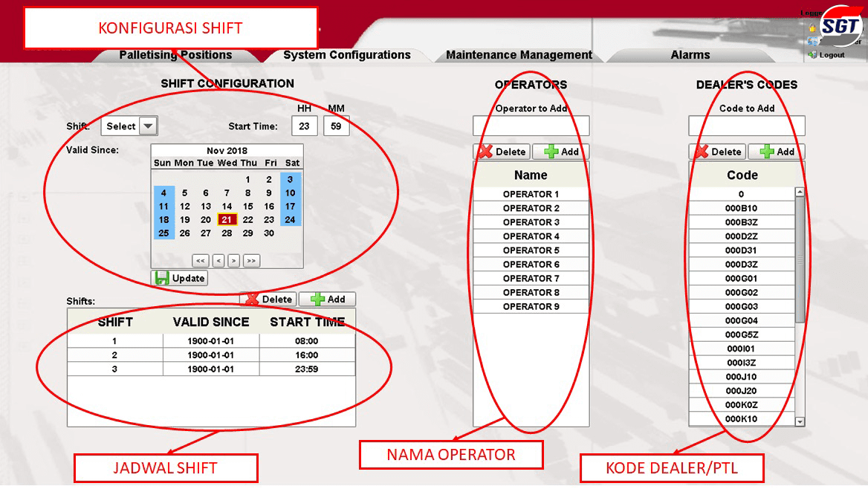This screenshot has height=489, width=868.
Task: Select shift 3 start time 23:59
Action: pyautogui.click(x=307, y=369)
